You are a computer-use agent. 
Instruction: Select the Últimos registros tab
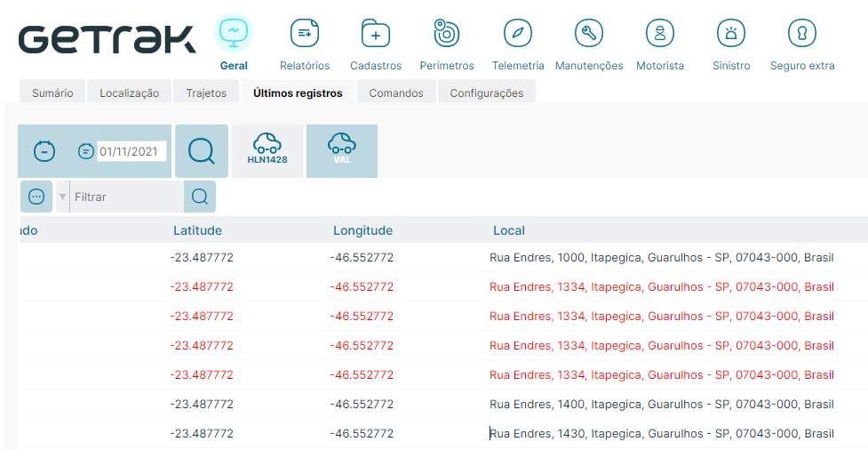[298, 92]
